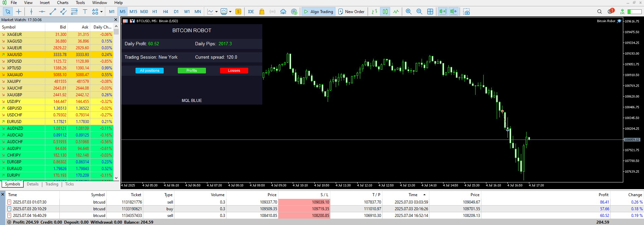The width and height of the screenshot is (644, 225).
Task: Open the shapes objects tool
Action: (x=95, y=12)
